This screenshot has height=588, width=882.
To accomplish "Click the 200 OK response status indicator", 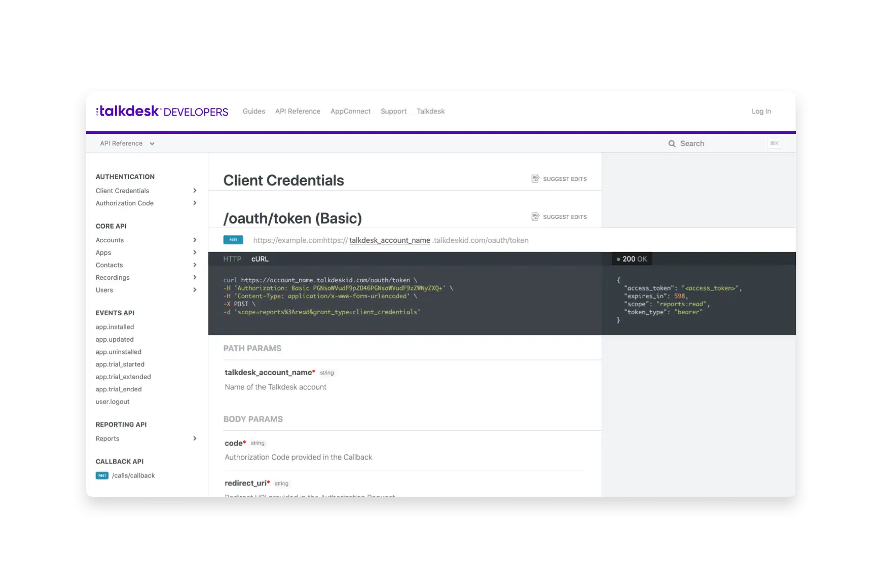I will pos(632,259).
